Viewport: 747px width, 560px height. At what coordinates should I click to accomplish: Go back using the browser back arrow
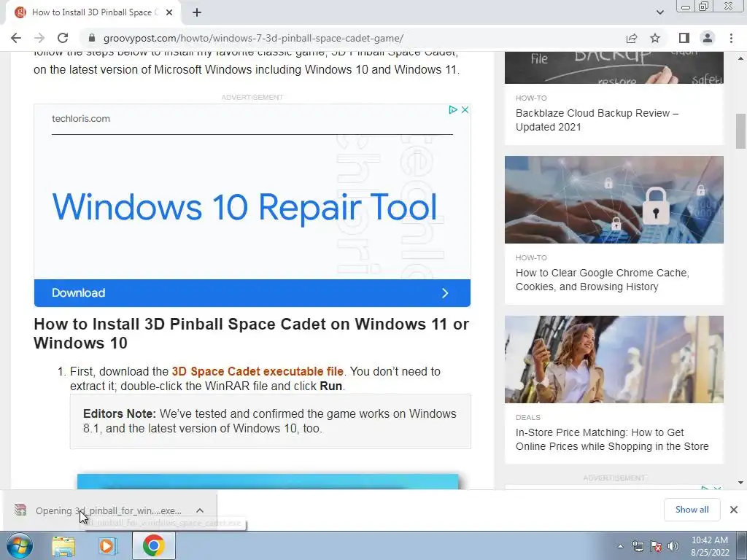[x=16, y=38]
